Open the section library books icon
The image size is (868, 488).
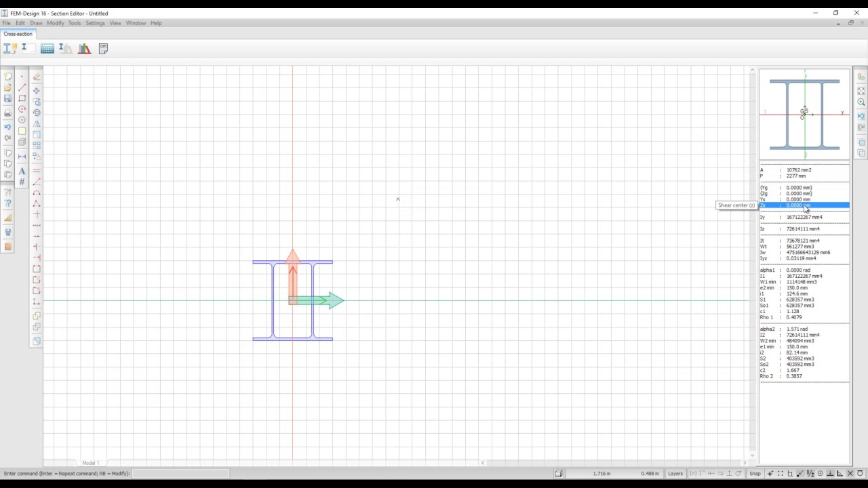coord(84,48)
